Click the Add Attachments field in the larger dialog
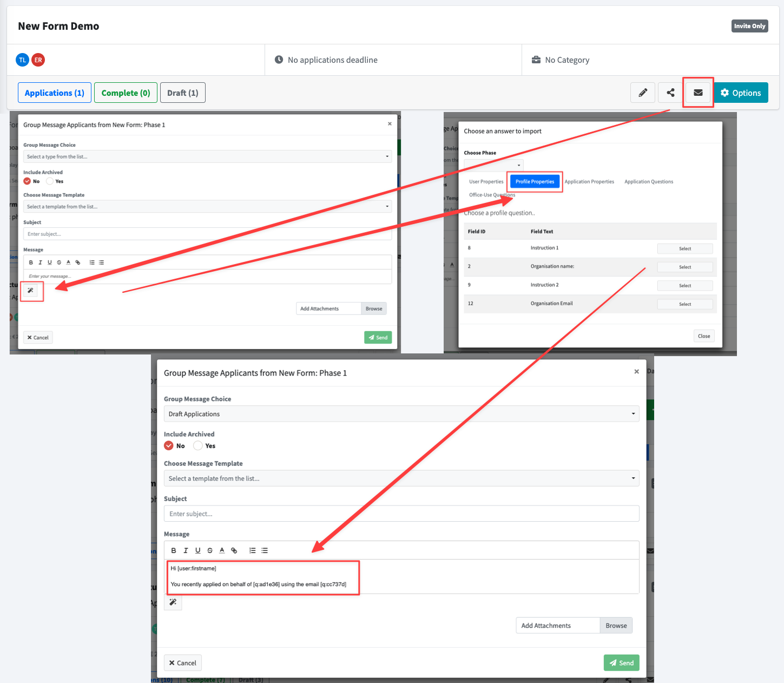This screenshot has height=683, width=784. pyautogui.click(x=558, y=626)
